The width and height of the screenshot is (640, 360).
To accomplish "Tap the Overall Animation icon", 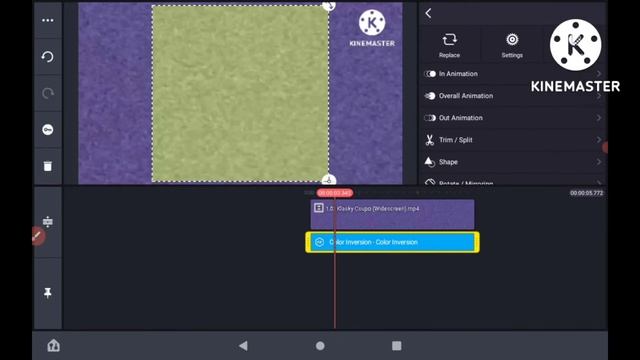I will tap(430, 96).
